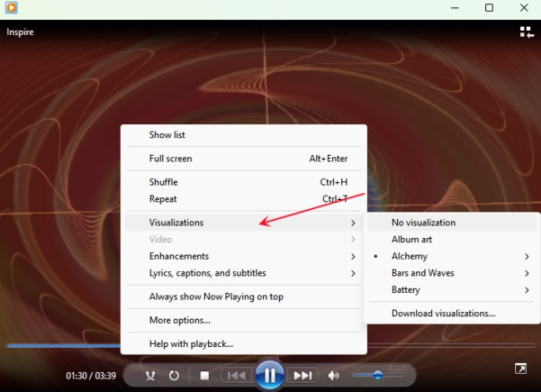Select Bars and Waves visualization
The height and width of the screenshot is (392, 541).
pos(452,273)
